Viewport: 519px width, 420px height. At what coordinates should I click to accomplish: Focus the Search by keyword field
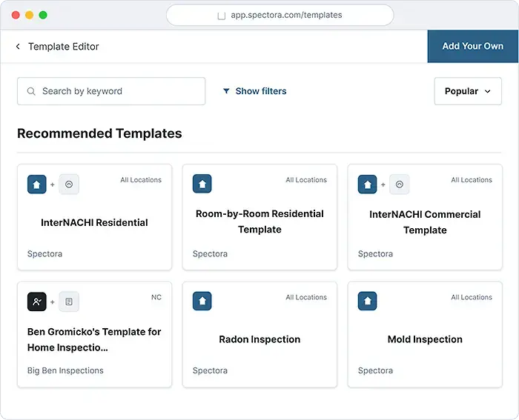111,91
